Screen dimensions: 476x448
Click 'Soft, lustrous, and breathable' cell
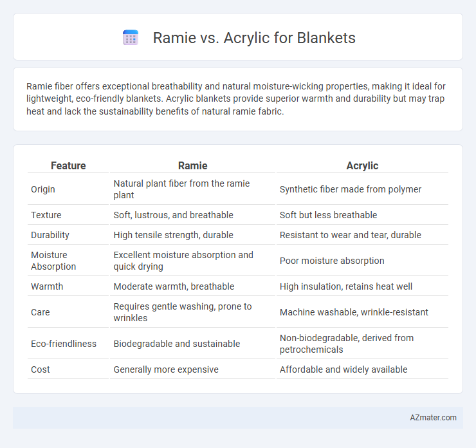(x=192, y=215)
